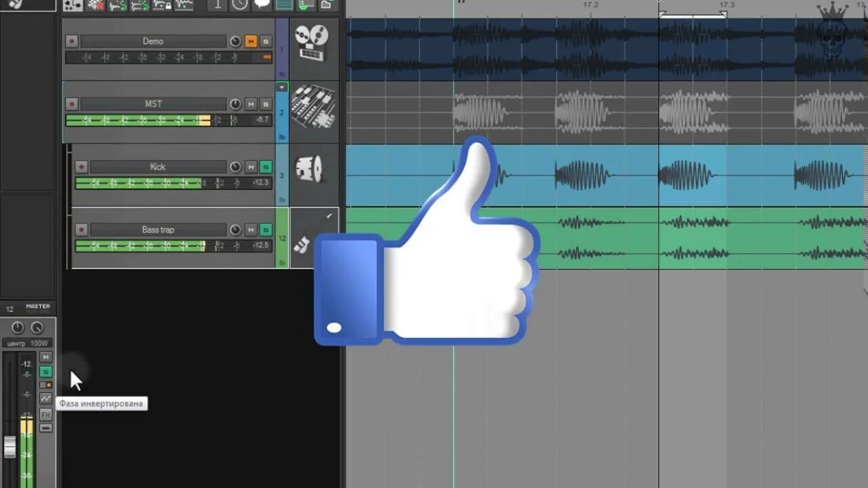The image size is (868, 488).
Task: Select the green Bass trap audio clip
Action: pyautogui.click(x=606, y=239)
